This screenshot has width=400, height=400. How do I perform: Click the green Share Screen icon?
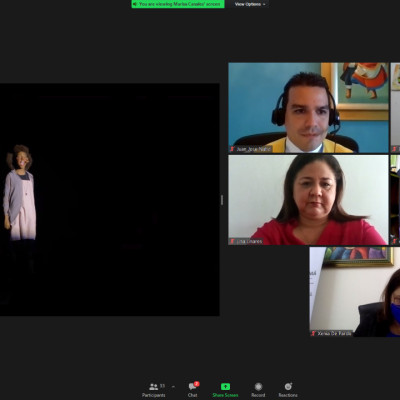225,386
